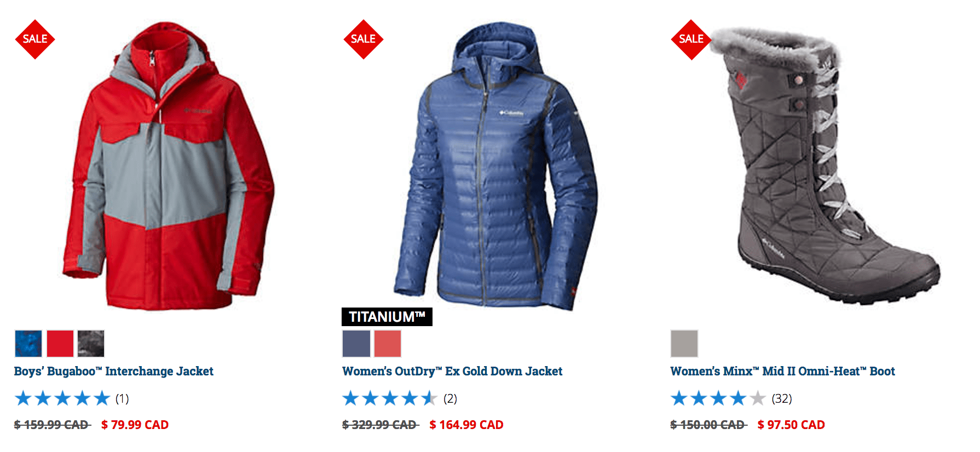Image resolution: width=980 pixels, height=452 pixels.
Task: Click the SALE badge on the Minx boot
Action: [x=691, y=39]
